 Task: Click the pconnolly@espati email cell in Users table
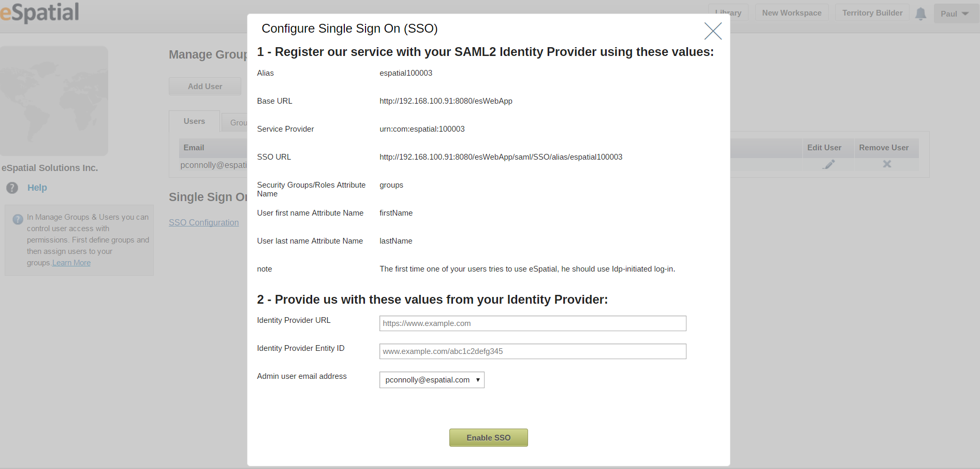click(x=213, y=165)
